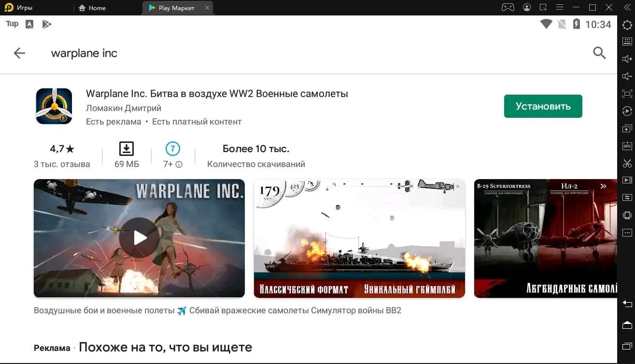Start video recorder from sidebar
Screen dimensions: 635x364
click(x=627, y=181)
